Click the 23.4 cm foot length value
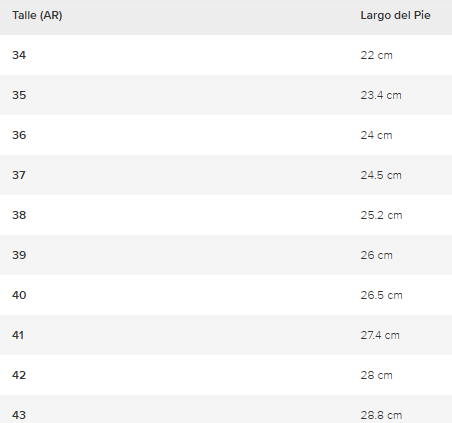Image resolution: width=452 pixels, height=423 pixels. click(x=381, y=95)
